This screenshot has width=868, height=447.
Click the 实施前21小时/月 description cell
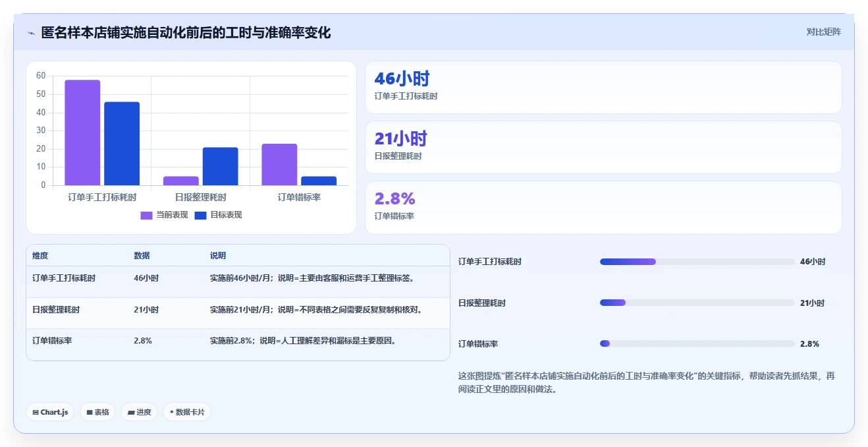[317, 310]
